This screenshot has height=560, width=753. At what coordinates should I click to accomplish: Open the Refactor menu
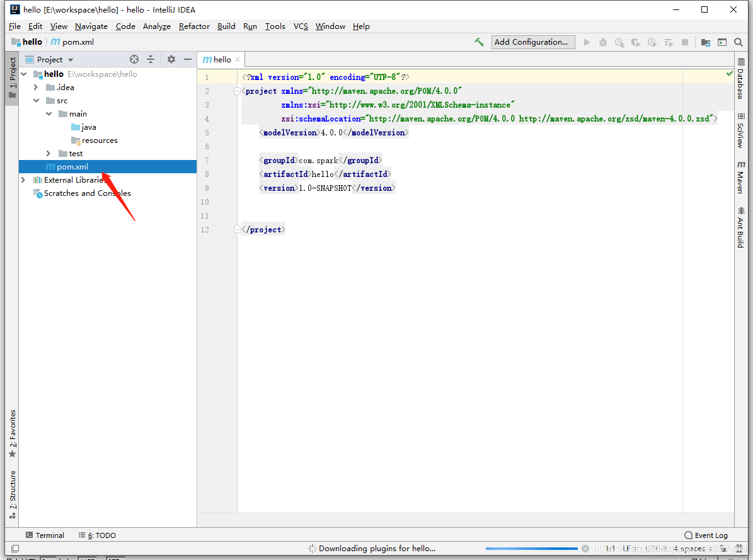[193, 26]
